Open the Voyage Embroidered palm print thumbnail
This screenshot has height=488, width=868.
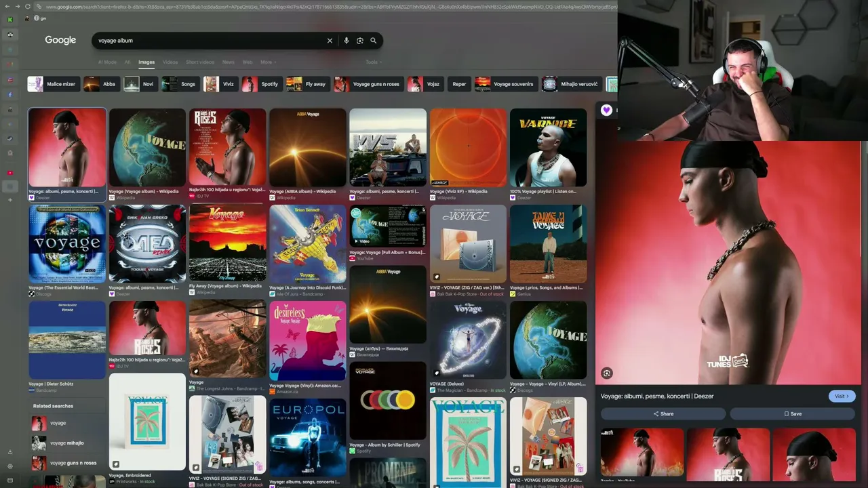(x=147, y=422)
